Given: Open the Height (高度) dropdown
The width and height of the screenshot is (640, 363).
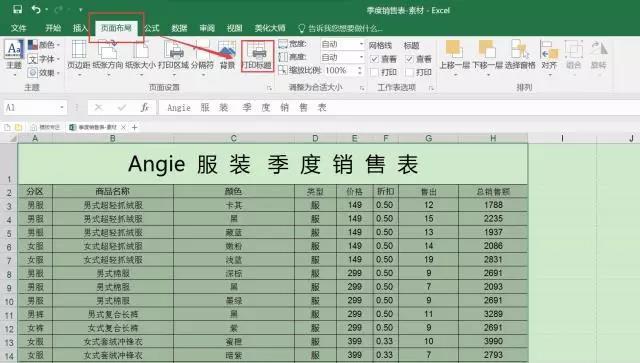Looking at the screenshot, I should [x=361, y=57].
